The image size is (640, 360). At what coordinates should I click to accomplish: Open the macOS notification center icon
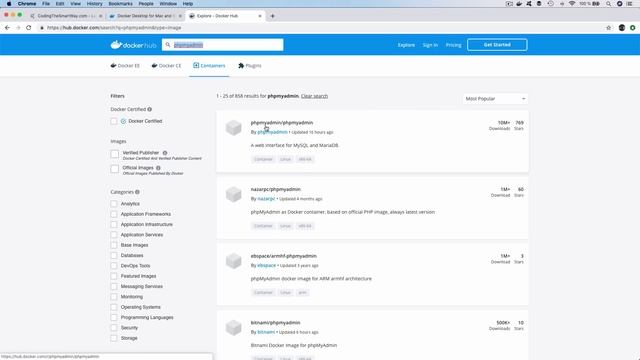pos(629,4)
